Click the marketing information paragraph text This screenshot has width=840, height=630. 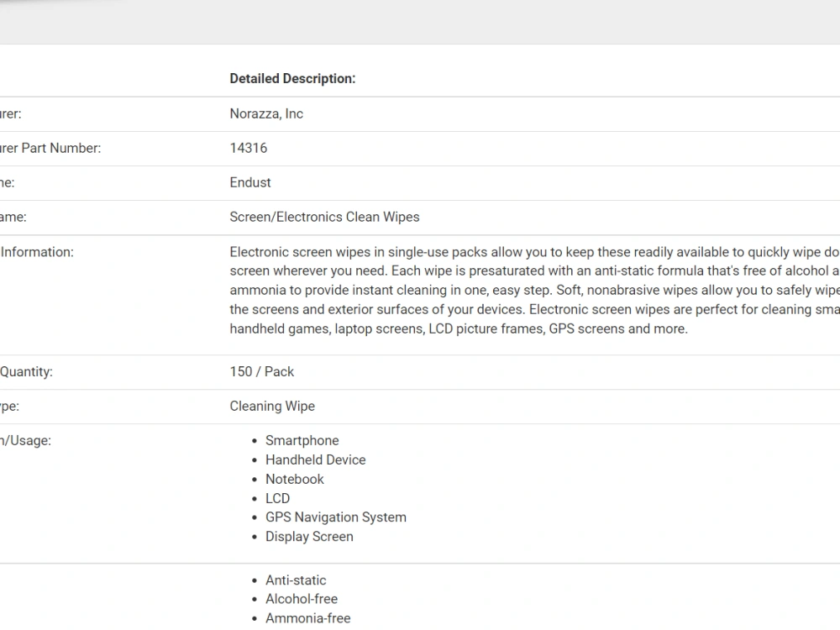click(x=534, y=291)
